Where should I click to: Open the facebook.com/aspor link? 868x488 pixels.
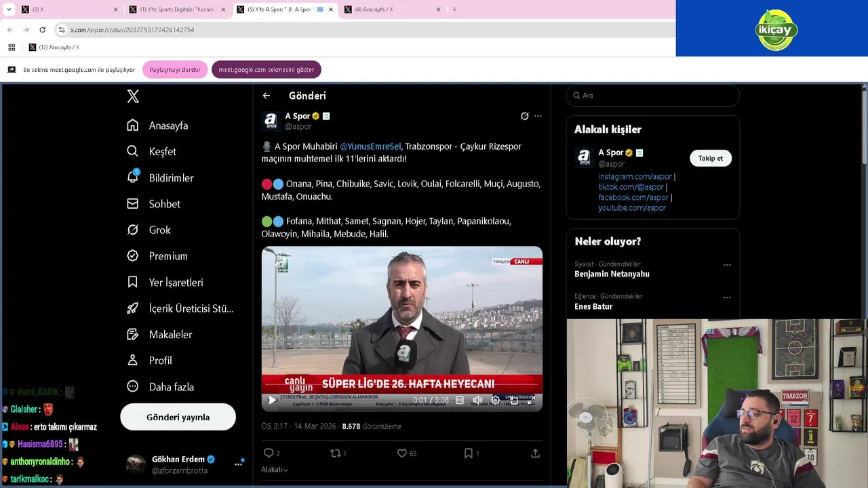[x=633, y=197]
